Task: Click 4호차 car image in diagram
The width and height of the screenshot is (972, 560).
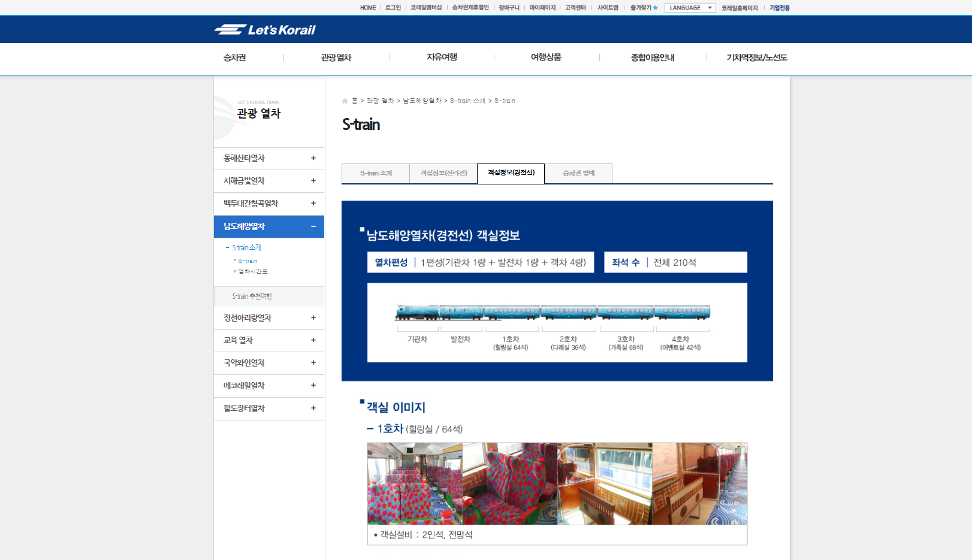Action: [x=683, y=313]
